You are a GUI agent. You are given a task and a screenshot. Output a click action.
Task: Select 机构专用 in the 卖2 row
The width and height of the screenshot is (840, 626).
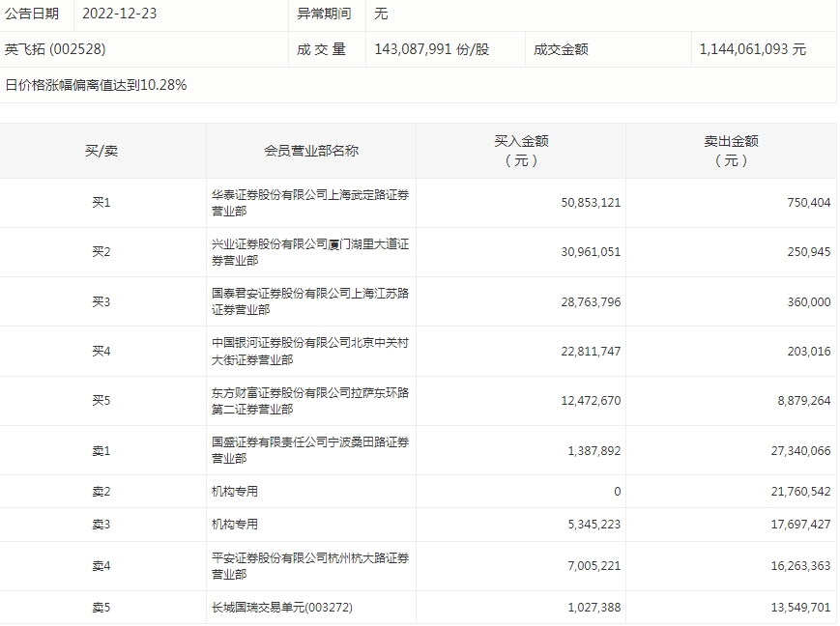coord(235,492)
